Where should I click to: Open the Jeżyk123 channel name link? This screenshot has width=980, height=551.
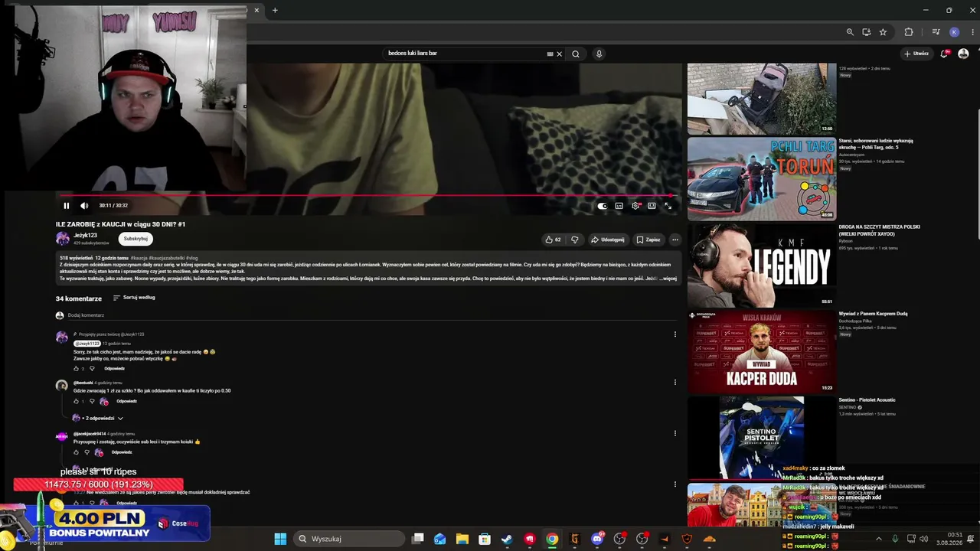(85, 236)
